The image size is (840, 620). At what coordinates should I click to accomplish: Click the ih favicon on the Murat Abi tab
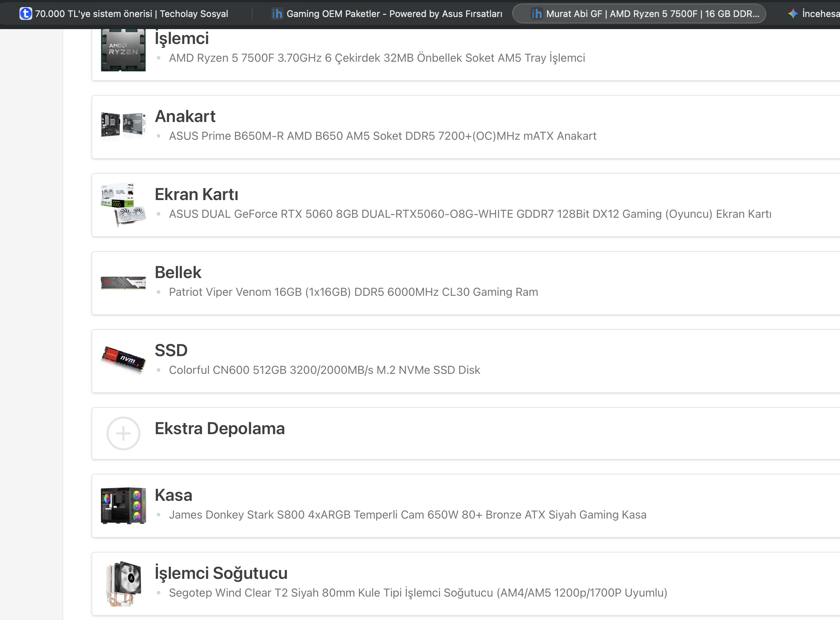pyautogui.click(x=537, y=14)
